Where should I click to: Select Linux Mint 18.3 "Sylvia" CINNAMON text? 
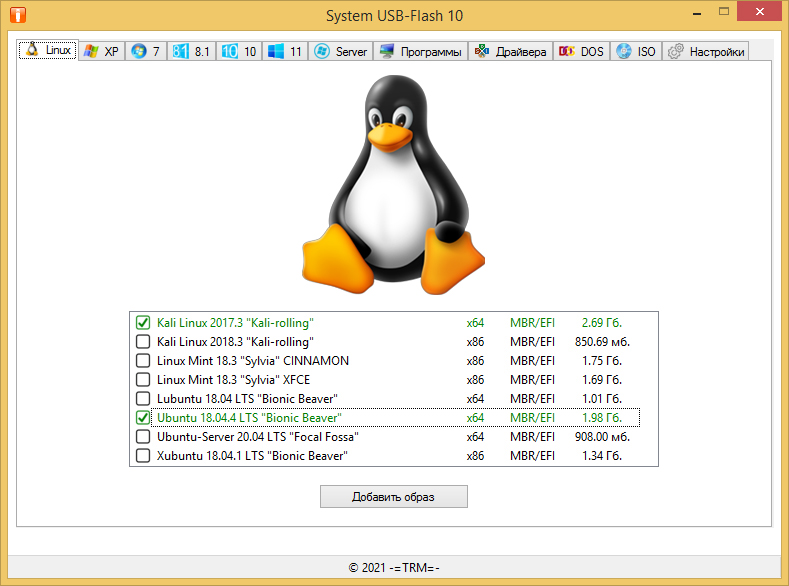tap(253, 361)
